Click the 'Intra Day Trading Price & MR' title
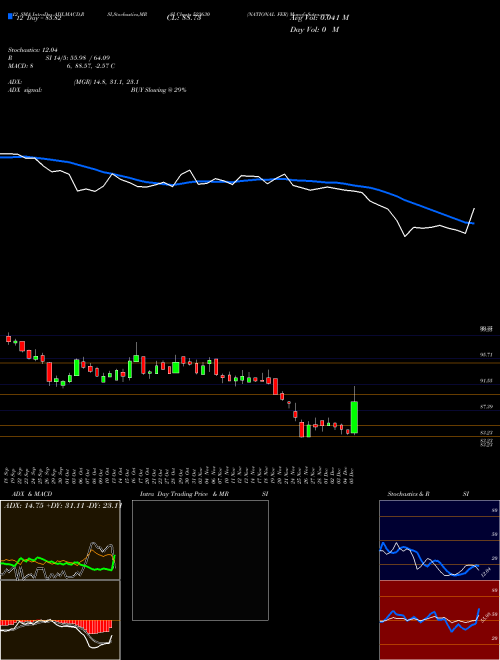The height and width of the screenshot is (660, 500). coord(184,494)
